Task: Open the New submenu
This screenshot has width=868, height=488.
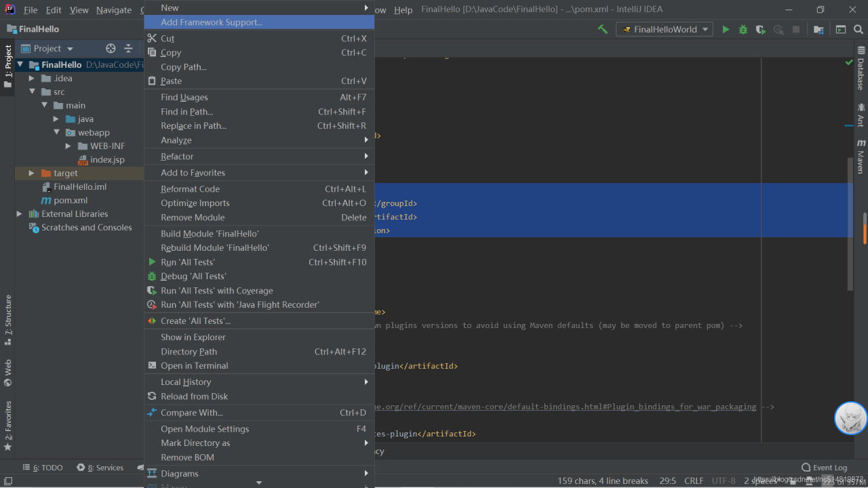Action: coord(259,7)
